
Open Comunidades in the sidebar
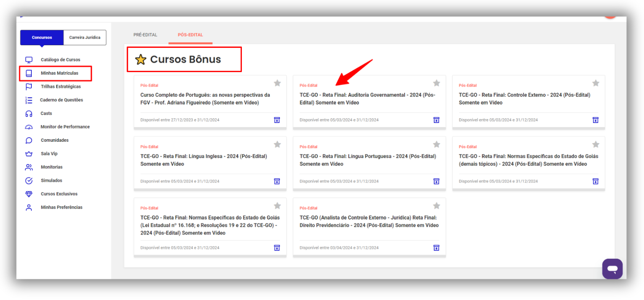pos(55,140)
